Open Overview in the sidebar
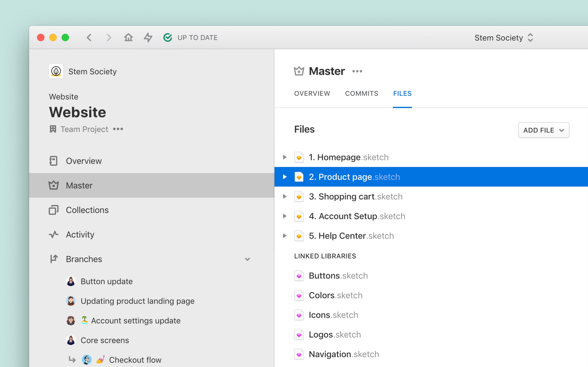The height and width of the screenshot is (367, 588). (x=152, y=161)
